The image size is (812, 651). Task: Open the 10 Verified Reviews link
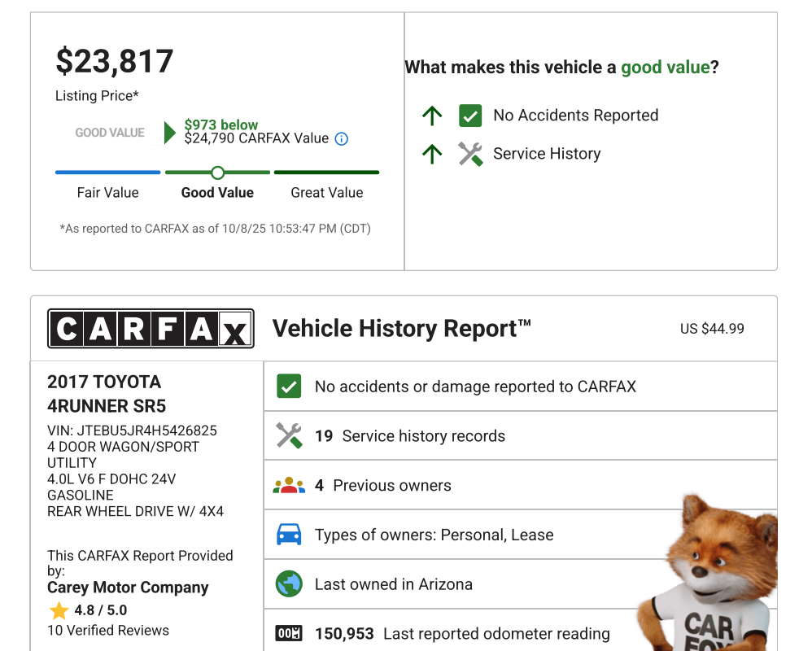108,631
